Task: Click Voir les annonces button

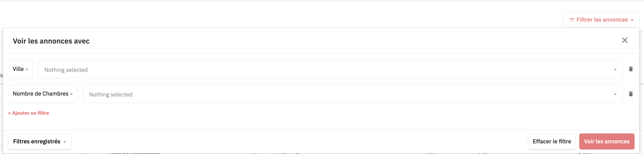Action: 607,142
